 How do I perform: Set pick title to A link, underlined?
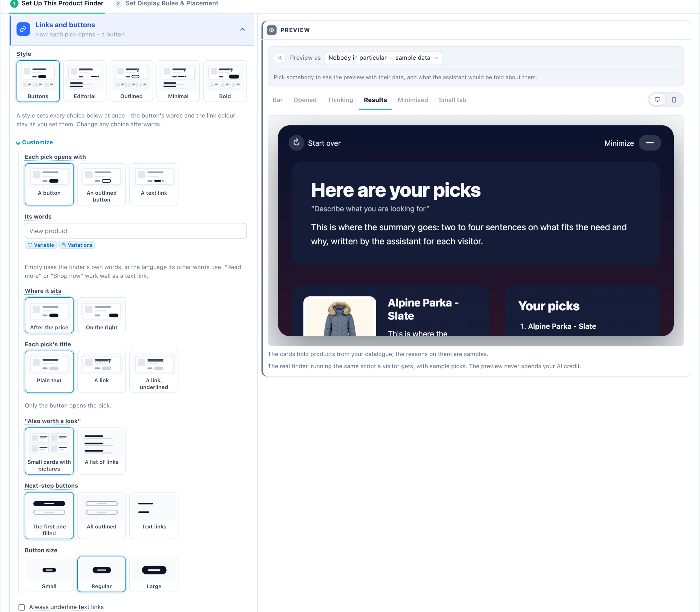pos(154,372)
